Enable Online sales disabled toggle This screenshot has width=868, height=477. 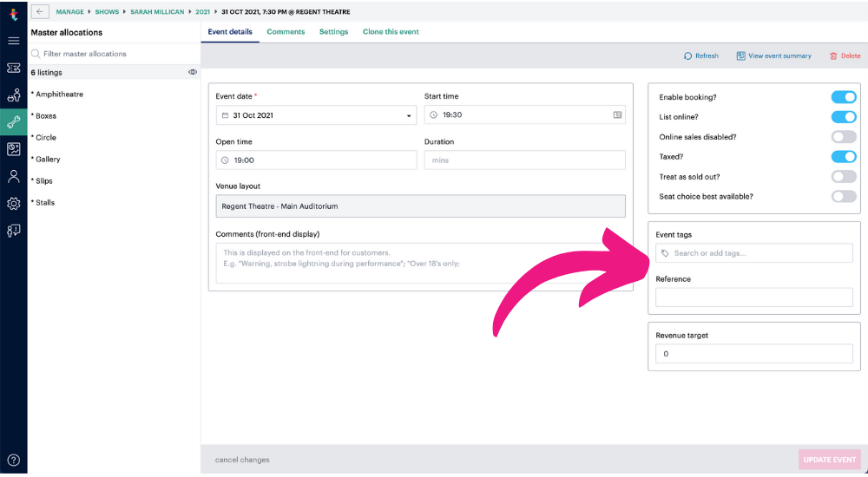click(844, 137)
